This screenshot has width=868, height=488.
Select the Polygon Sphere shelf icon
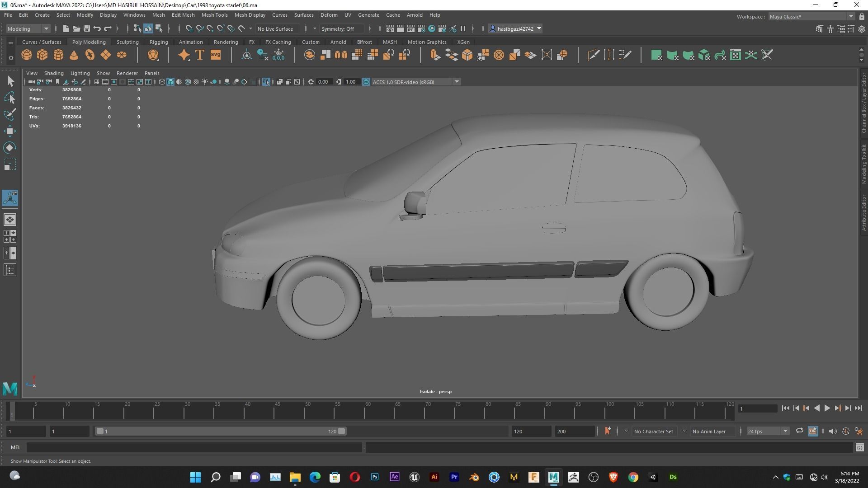coord(27,55)
